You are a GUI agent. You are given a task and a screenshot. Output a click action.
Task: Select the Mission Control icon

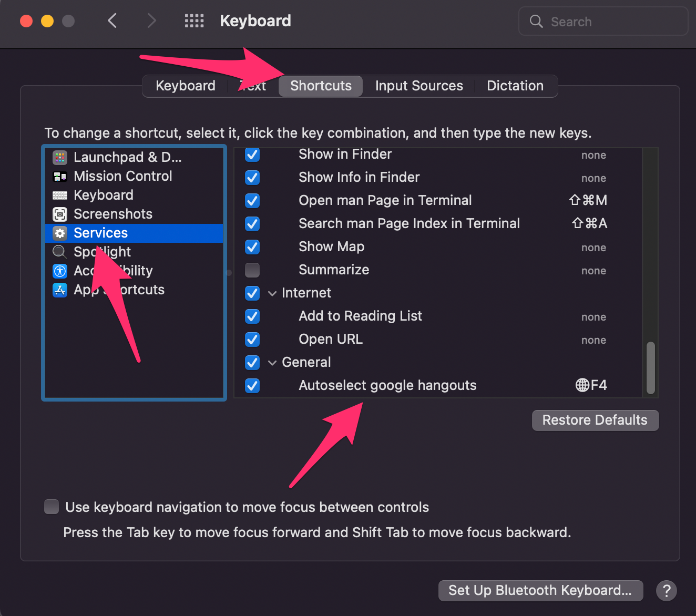coord(60,176)
